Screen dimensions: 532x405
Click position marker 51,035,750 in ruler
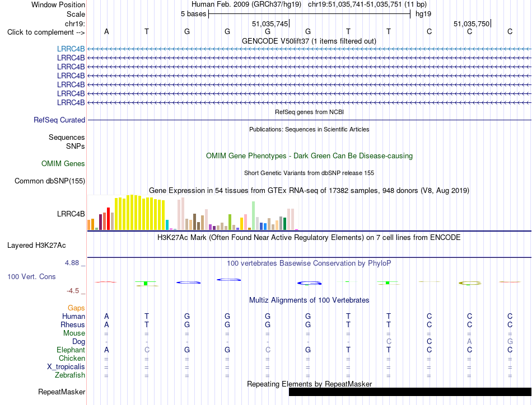[472, 23]
